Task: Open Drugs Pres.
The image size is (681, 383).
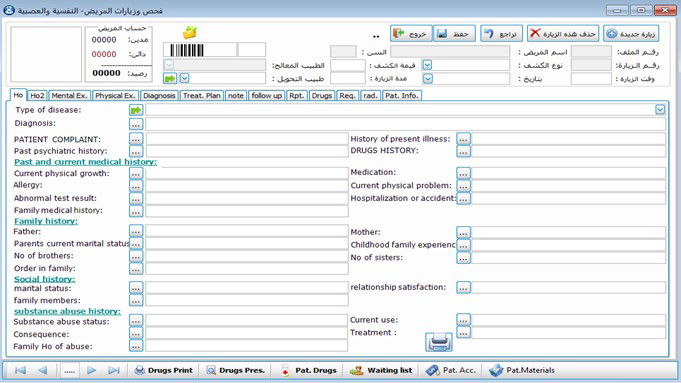Action: [x=235, y=370]
